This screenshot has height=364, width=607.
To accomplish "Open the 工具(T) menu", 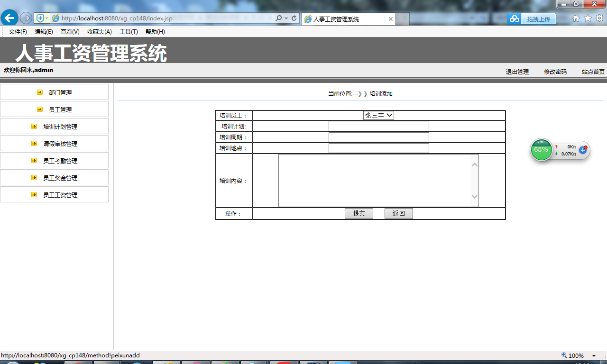I will click(129, 32).
